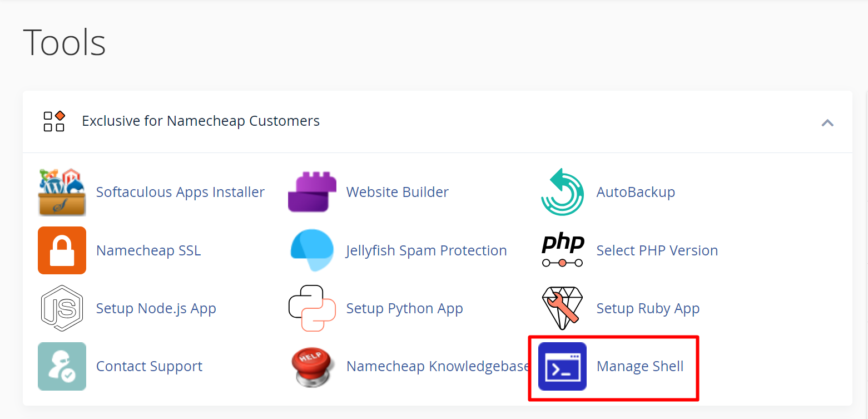Viewport: 868px width, 419px height.
Task: Click the Manage Shell terminal icon
Action: click(562, 366)
